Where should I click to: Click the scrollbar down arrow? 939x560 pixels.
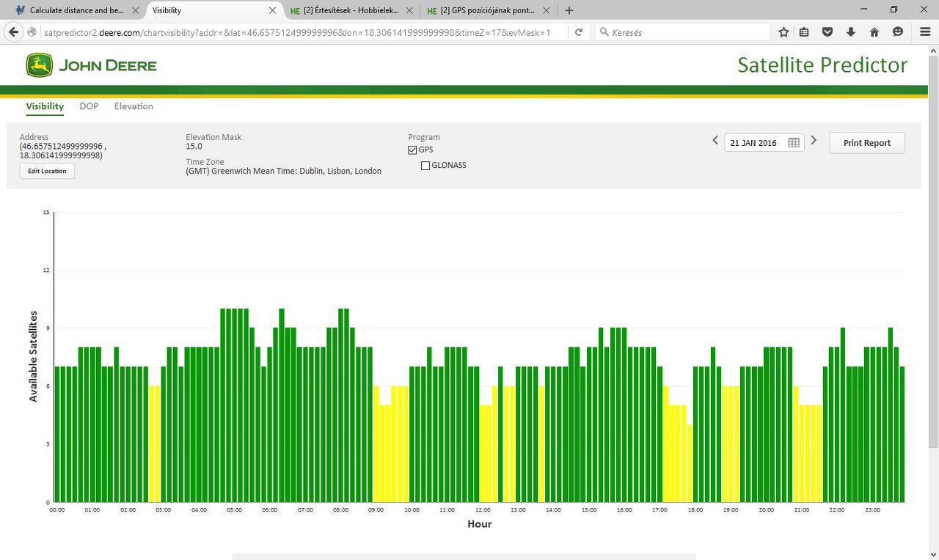[x=933, y=553]
